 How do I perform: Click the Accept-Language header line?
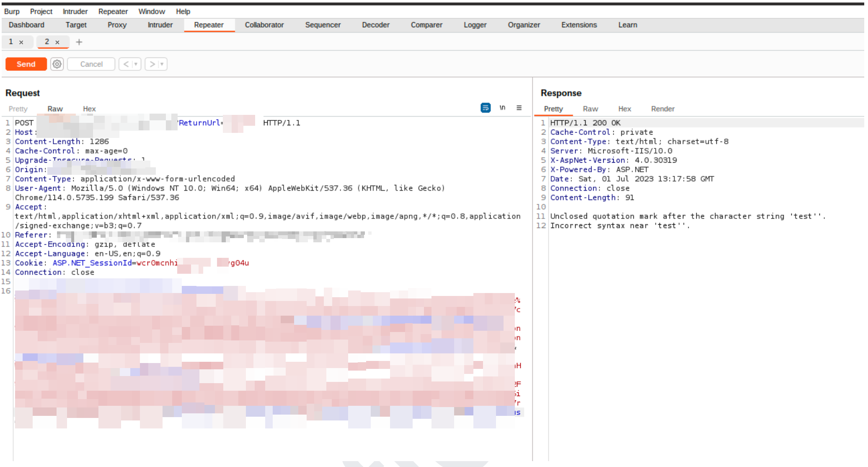pyautogui.click(x=88, y=253)
